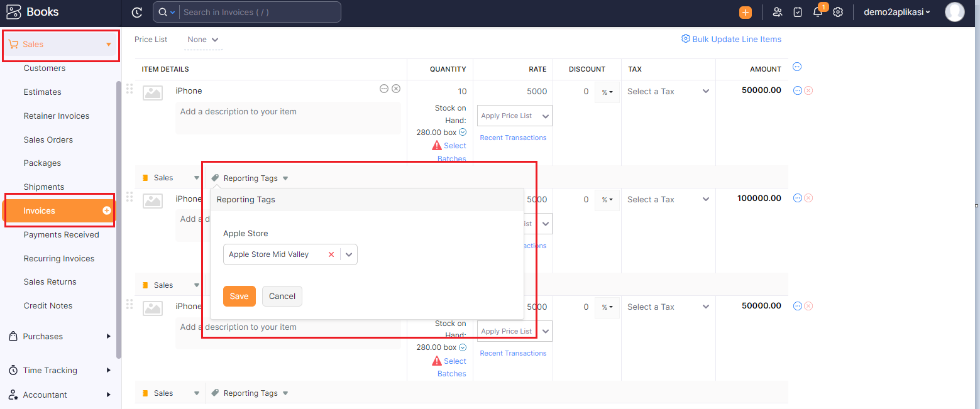Click the Books logo

[x=32, y=12]
